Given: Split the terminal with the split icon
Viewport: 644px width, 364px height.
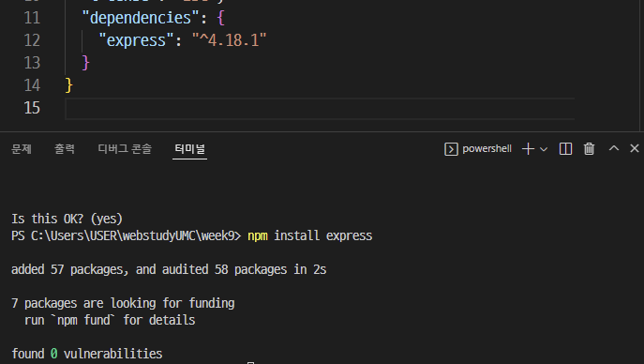Looking at the screenshot, I should coord(565,149).
